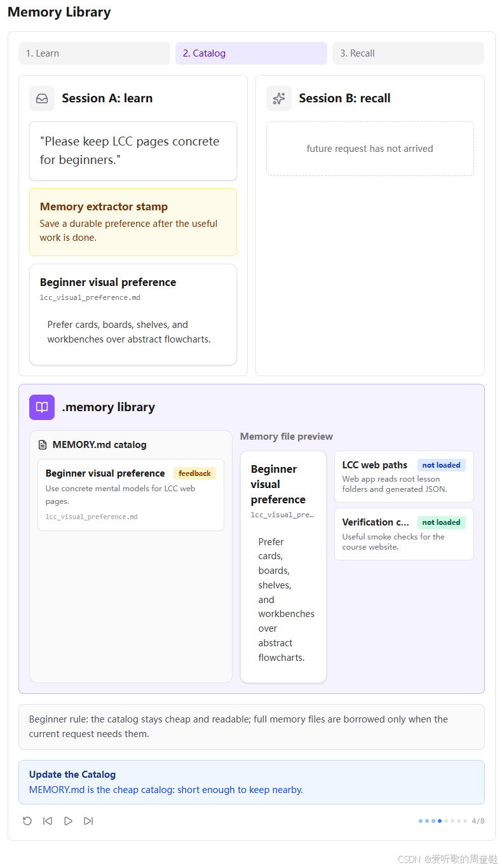502x868 pixels.
Task: Click the Memory file preview label
Action: [287, 437]
